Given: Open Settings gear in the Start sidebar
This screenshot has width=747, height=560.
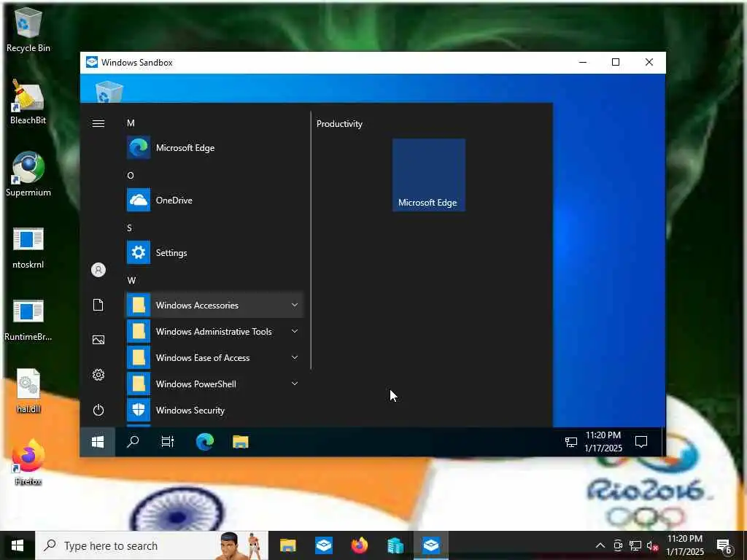Looking at the screenshot, I should coord(98,375).
